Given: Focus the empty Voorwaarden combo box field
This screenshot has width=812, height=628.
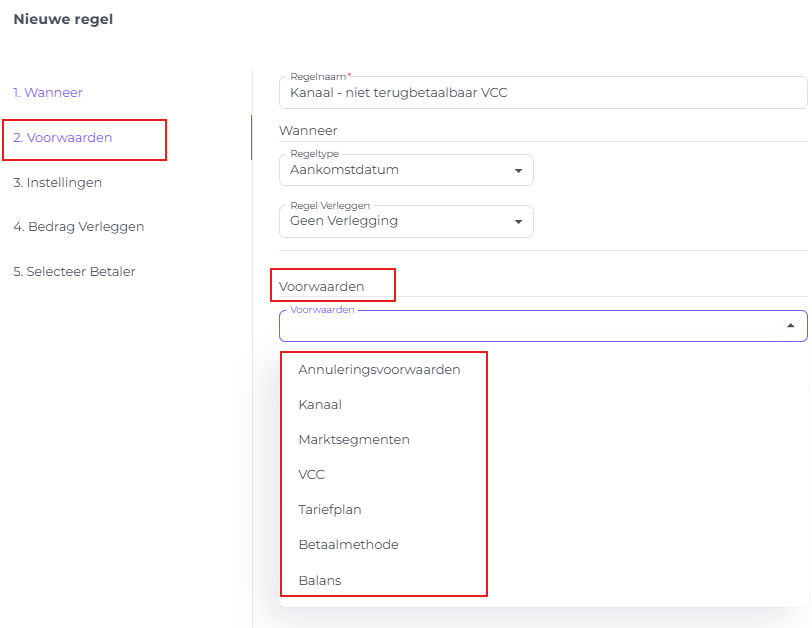Looking at the screenshot, I should click(x=530, y=327).
